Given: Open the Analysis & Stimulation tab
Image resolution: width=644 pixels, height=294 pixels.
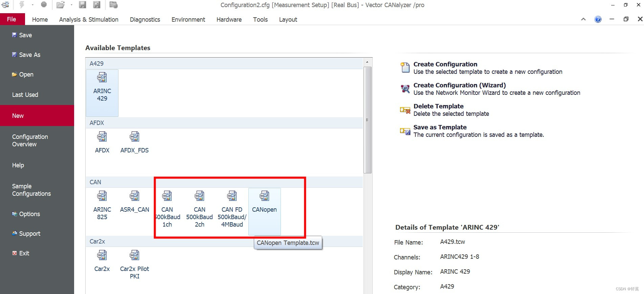Looking at the screenshot, I should 89,19.
